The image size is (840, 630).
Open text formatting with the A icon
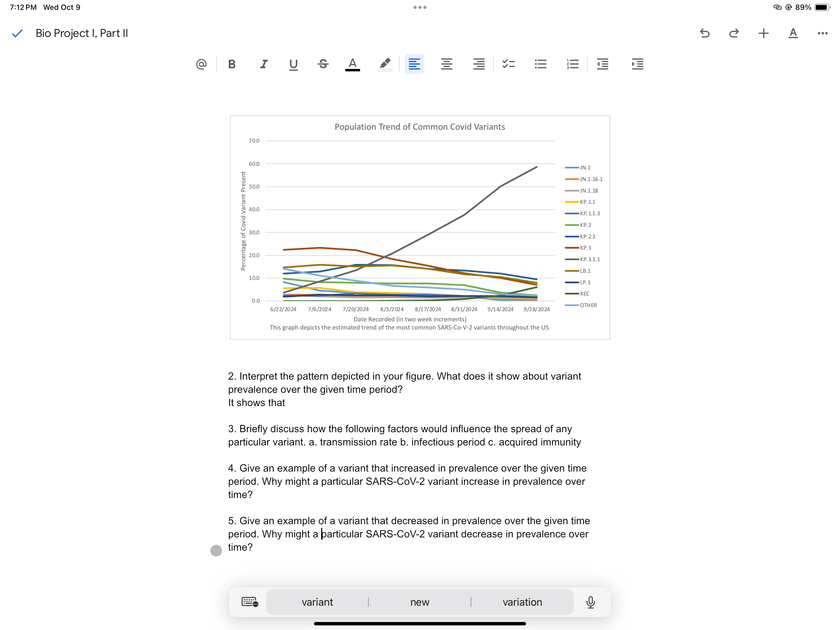[x=793, y=34]
